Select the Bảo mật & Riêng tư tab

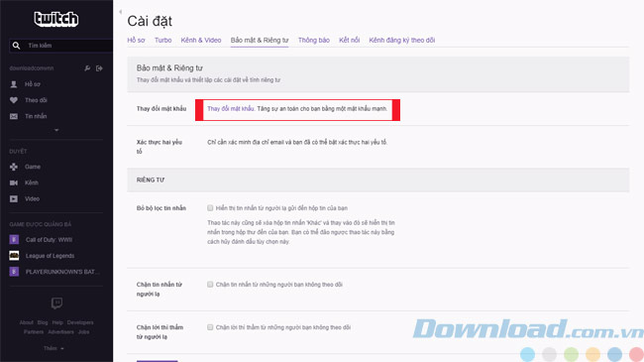[x=260, y=40]
